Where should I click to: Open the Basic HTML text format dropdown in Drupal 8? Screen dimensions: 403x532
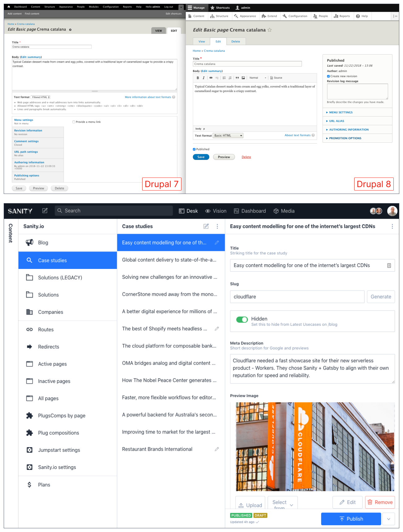pyautogui.click(x=228, y=136)
